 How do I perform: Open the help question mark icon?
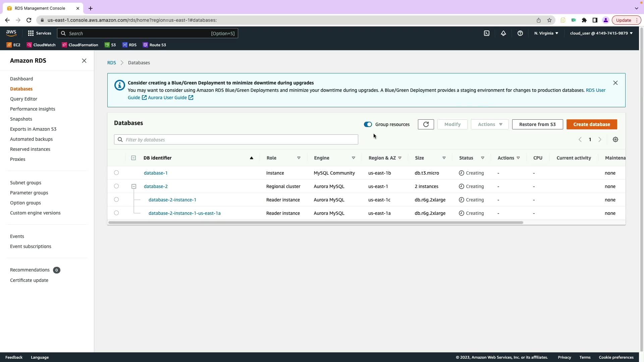[x=520, y=33]
